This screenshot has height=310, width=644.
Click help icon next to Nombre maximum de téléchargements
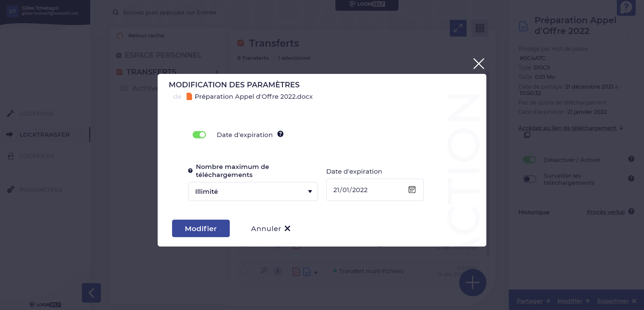pos(190,171)
